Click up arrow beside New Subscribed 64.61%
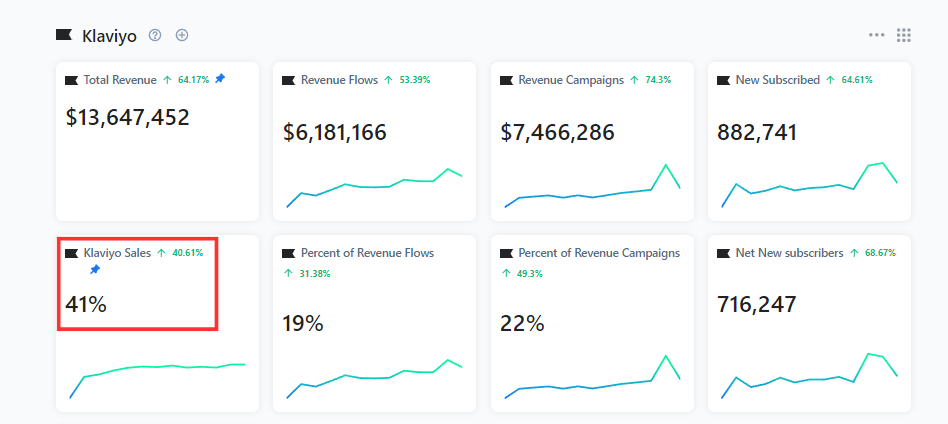Viewport: 948px width, 424px height. [x=831, y=80]
